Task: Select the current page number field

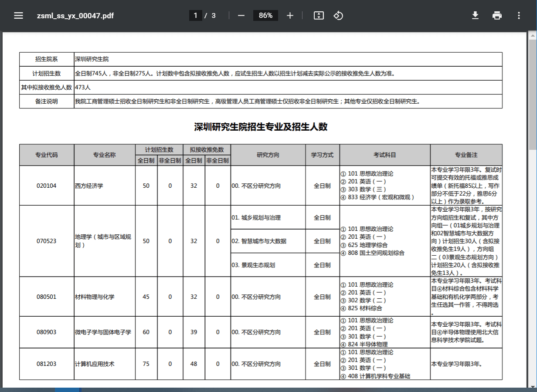Action: 195,16
